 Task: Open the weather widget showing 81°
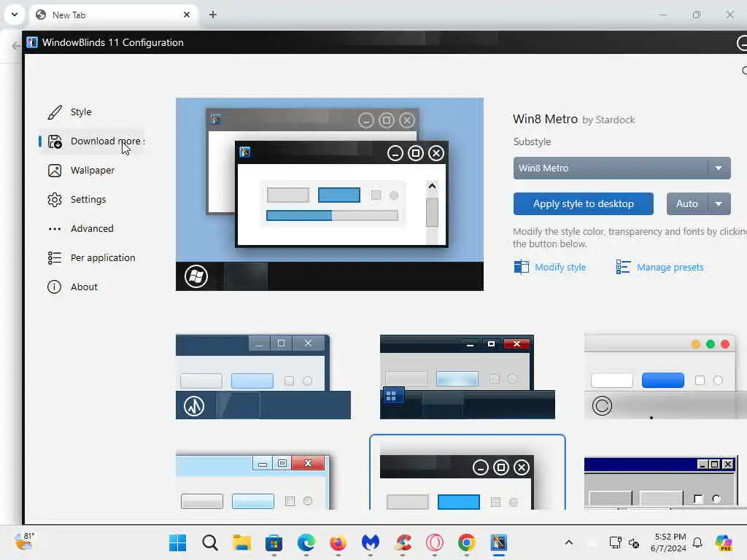24,542
